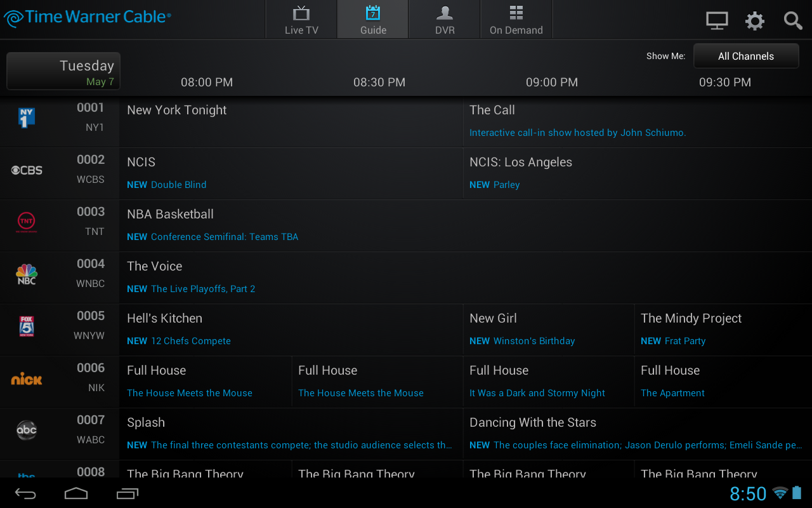Open the All Channels filter dropdown
The width and height of the screenshot is (812, 508).
(x=746, y=56)
